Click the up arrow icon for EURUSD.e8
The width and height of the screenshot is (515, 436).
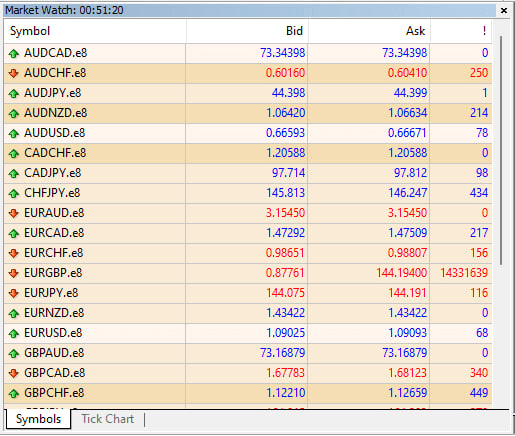pyautogui.click(x=14, y=333)
